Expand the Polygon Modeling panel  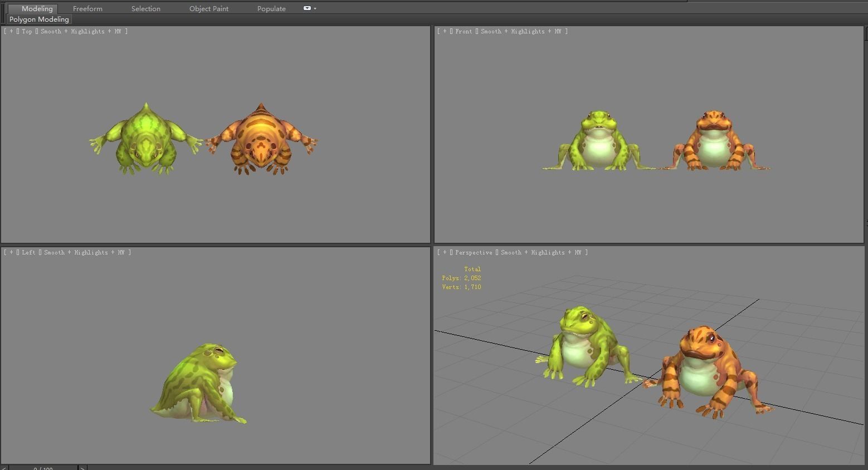point(39,19)
